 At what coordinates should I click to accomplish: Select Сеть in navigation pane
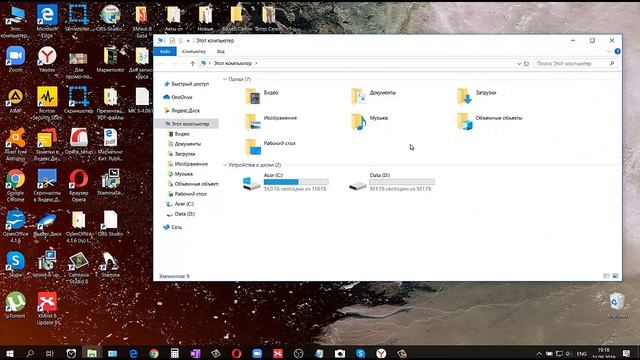[173, 227]
